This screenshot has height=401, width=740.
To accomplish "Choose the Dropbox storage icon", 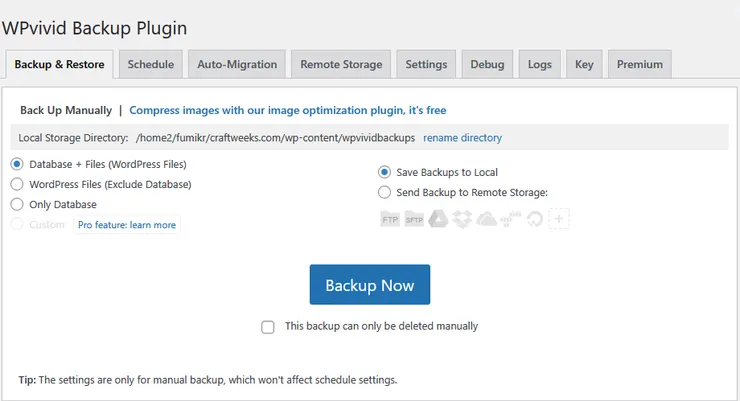I will coord(462,219).
